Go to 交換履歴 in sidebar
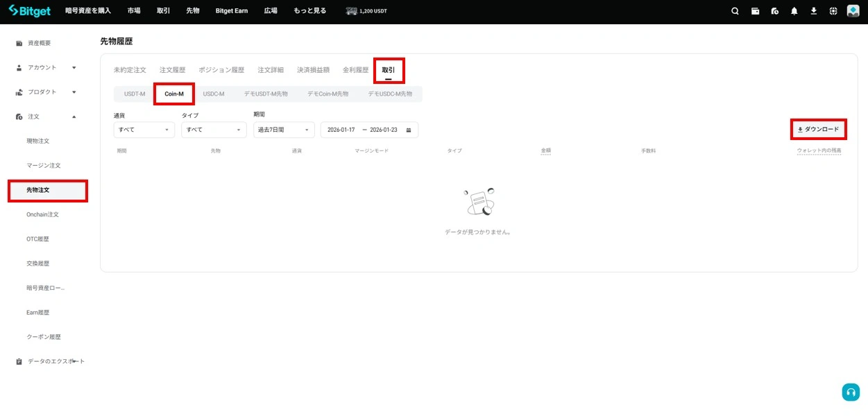 38,263
